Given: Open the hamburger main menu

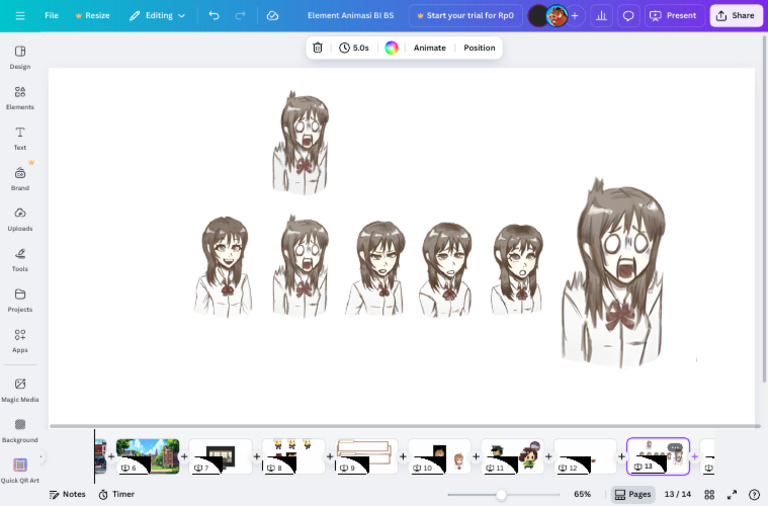Looking at the screenshot, I should (x=20, y=16).
